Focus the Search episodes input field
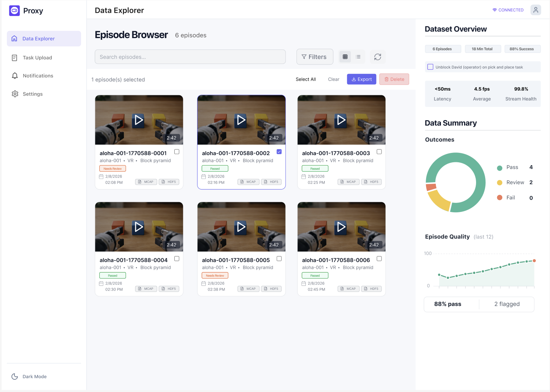Screen dimensions: 550x392 [x=190, y=57]
